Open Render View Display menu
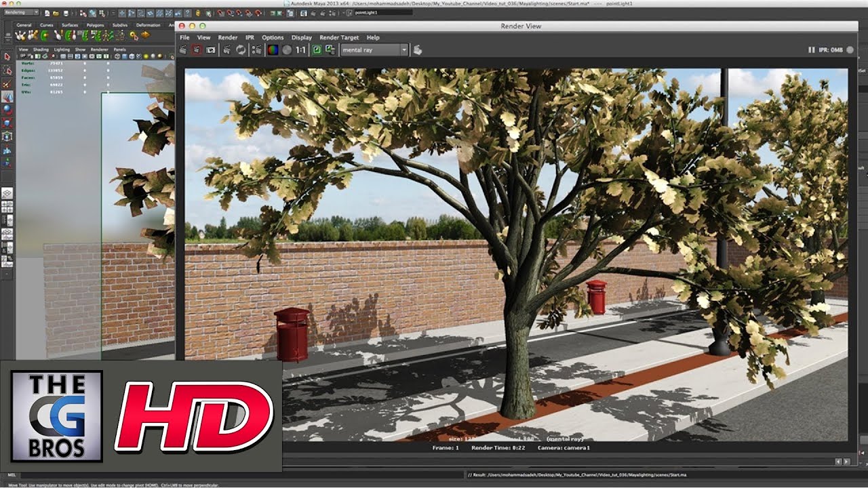This screenshot has height=488, width=868. (302, 37)
